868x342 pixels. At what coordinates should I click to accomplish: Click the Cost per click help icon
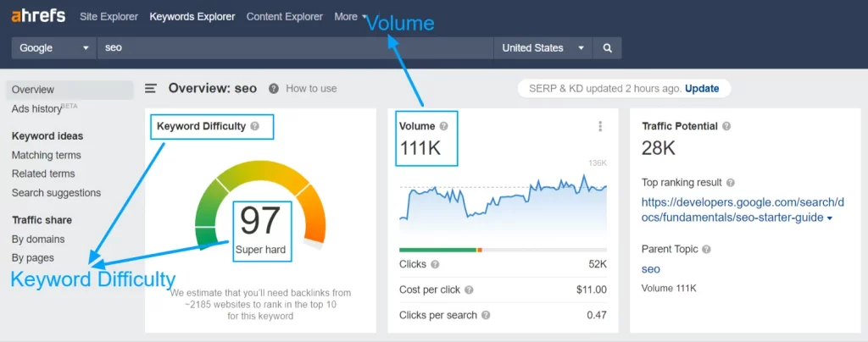469,290
